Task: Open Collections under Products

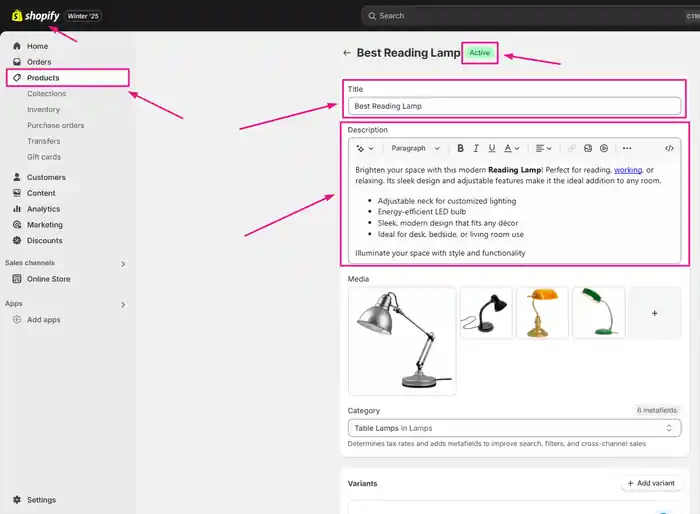Action: [46, 93]
